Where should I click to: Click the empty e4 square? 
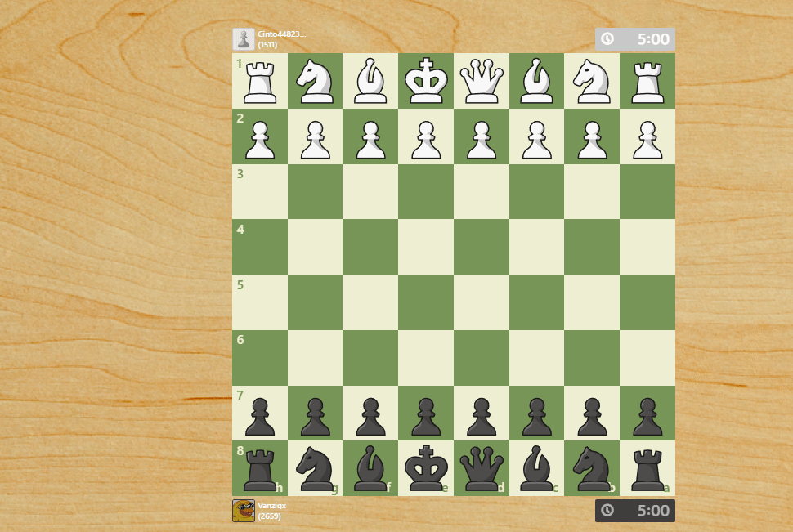pyautogui.click(x=426, y=247)
